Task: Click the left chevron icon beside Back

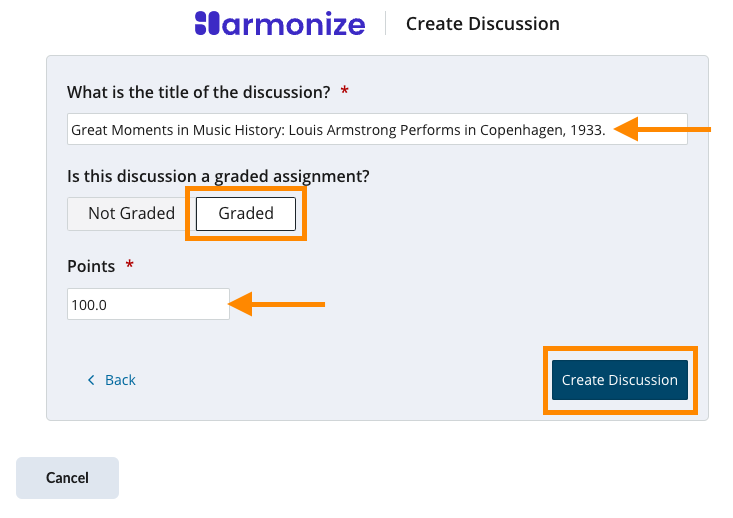Action: tap(91, 380)
